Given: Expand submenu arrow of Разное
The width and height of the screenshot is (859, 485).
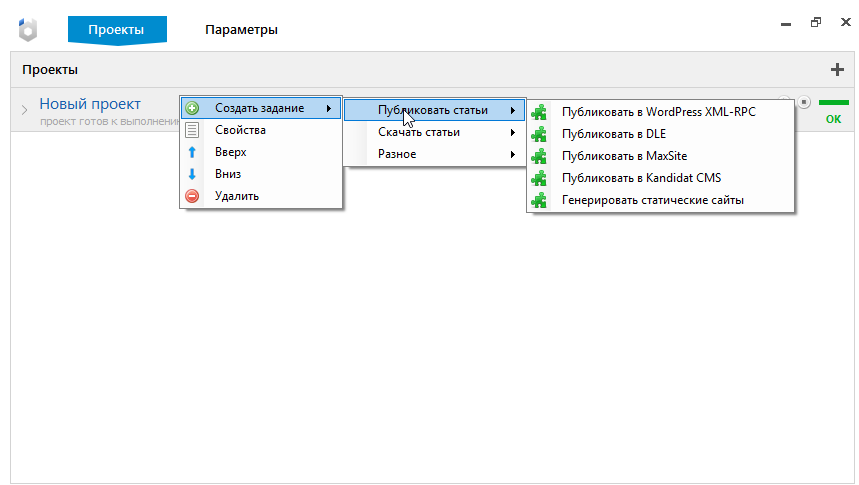Looking at the screenshot, I should click(513, 154).
